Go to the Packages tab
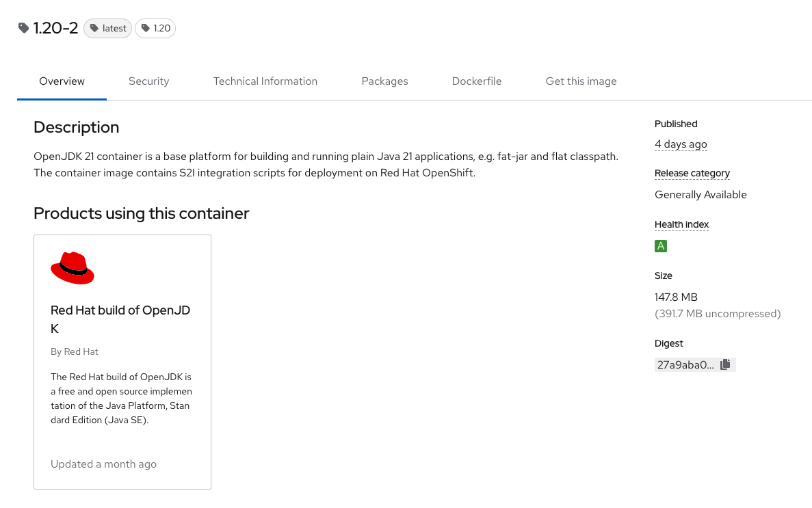This screenshot has width=812, height=508. click(x=384, y=81)
